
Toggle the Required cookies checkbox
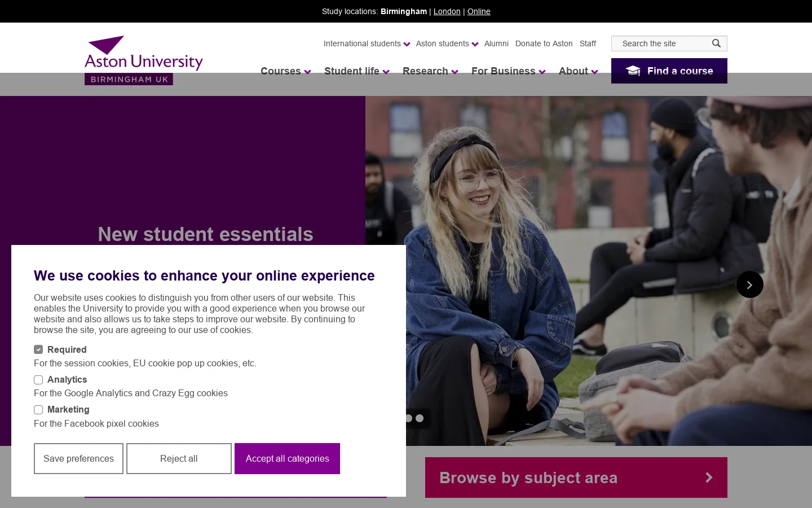pos(38,349)
